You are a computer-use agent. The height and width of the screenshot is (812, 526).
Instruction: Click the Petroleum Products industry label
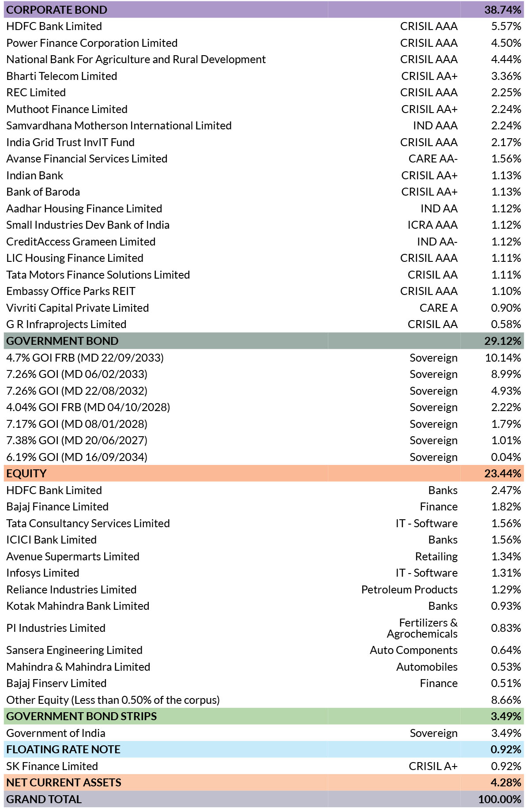(409, 589)
